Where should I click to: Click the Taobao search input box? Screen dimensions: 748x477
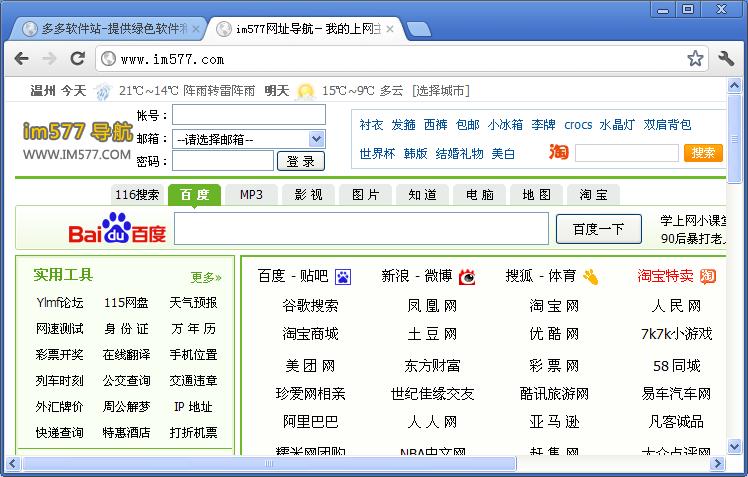click(x=627, y=153)
